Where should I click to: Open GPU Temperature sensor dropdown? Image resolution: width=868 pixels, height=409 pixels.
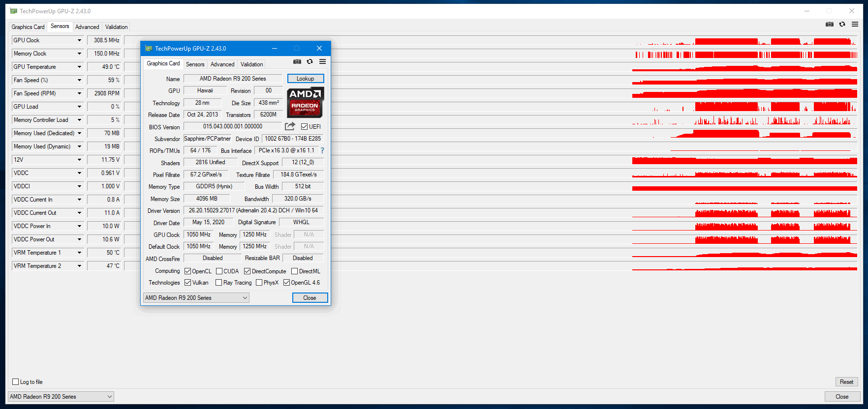[79, 67]
